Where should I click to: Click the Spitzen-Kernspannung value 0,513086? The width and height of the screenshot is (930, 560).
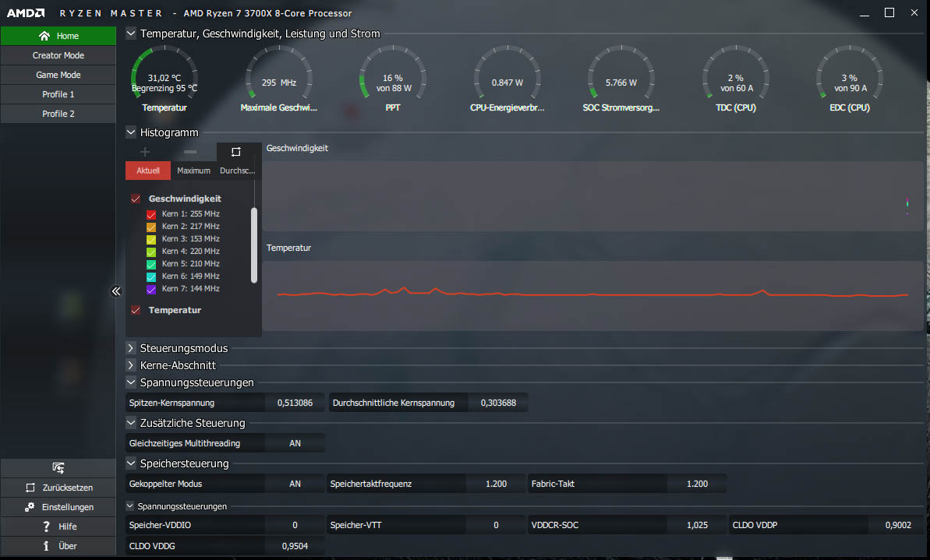point(295,403)
